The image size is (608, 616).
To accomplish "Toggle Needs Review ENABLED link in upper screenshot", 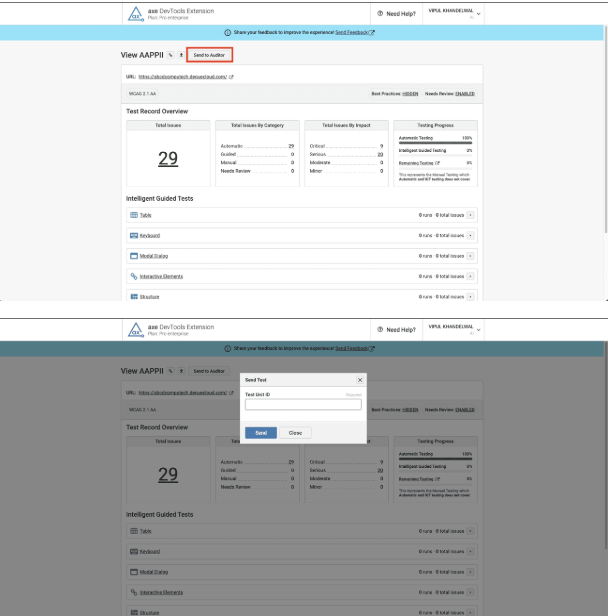I will point(465,93).
